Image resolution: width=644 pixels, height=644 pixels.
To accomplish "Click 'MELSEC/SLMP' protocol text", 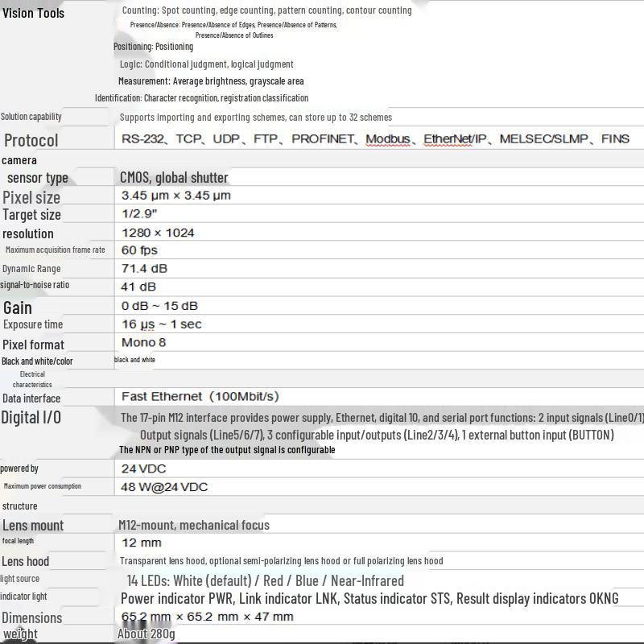I will 544,138.
